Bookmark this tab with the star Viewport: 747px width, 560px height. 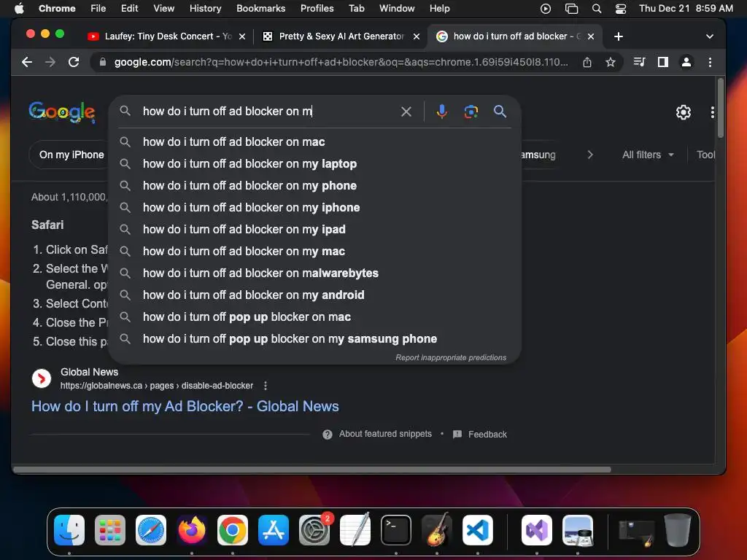pos(611,63)
